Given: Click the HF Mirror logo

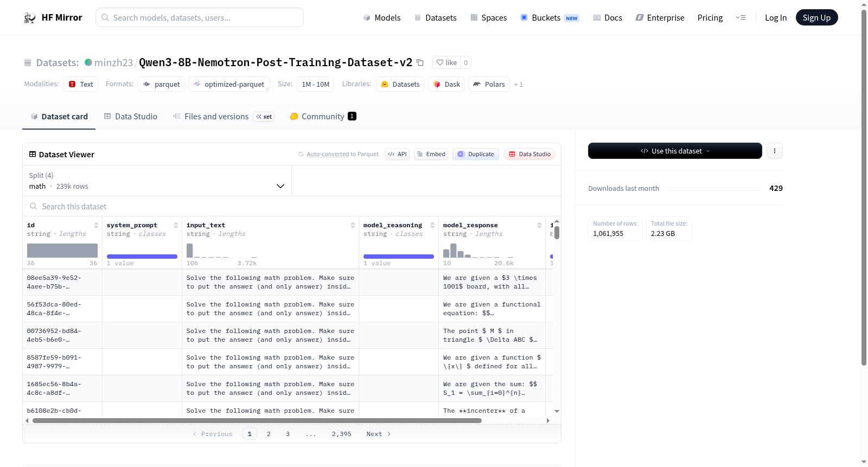Looking at the screenshot, I should click(x=53, y=17).
